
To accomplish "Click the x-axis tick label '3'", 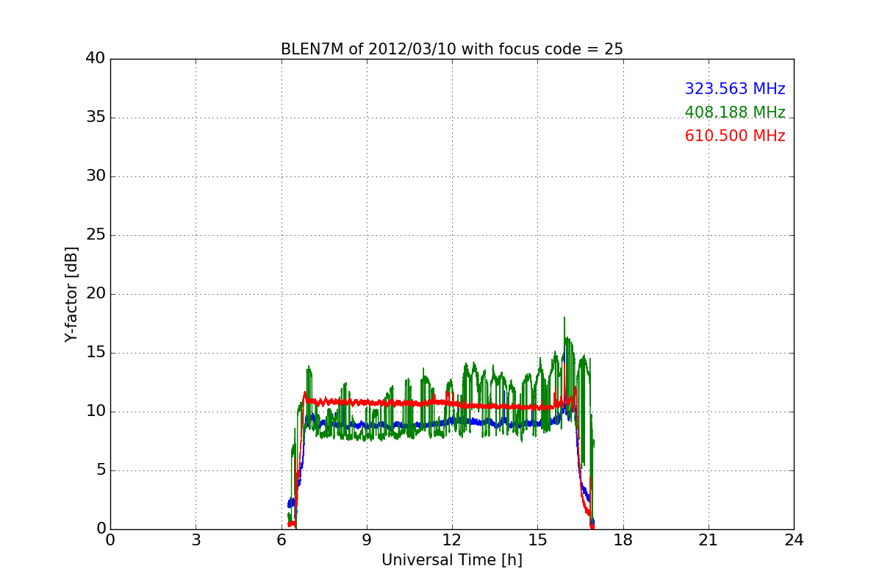I will [x=196, y=540].
